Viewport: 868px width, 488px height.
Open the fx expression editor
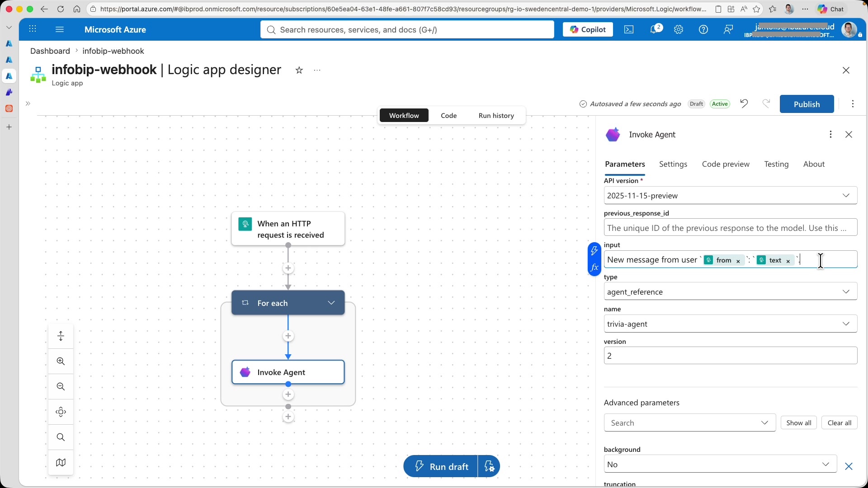594,268
